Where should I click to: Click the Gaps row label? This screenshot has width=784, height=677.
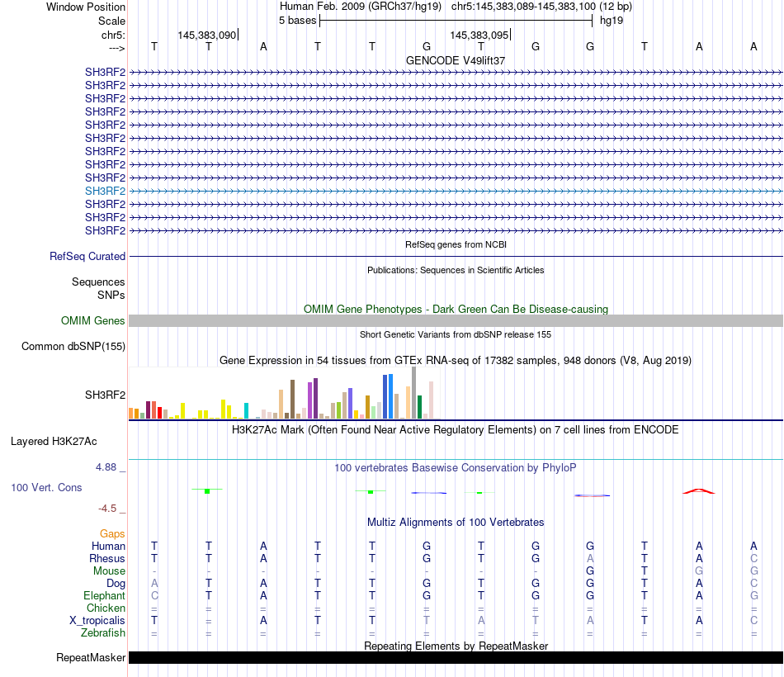click(x=112, y=534)
